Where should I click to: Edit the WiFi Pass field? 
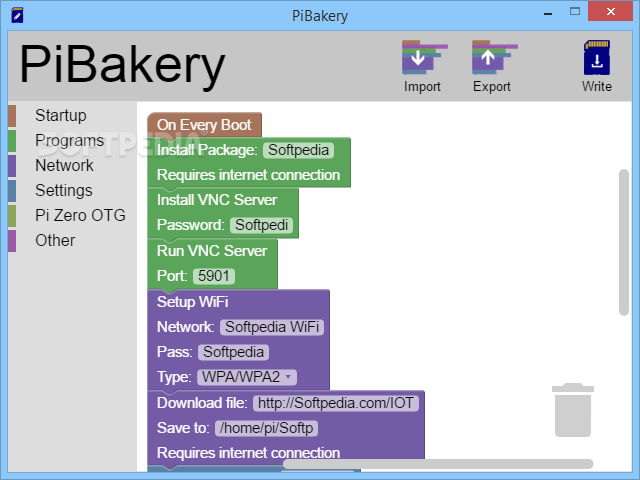(x=233, y=352)
